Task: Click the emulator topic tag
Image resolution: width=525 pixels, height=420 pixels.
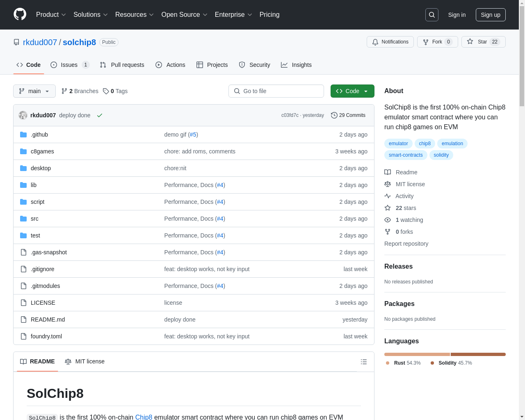Action: pyautogui.click(x=398, y=144)
